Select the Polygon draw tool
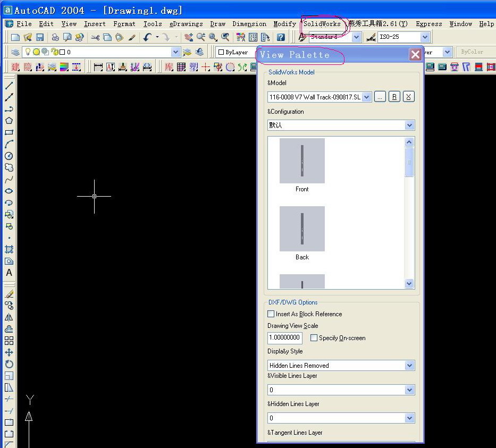 [x=9, y=121]
